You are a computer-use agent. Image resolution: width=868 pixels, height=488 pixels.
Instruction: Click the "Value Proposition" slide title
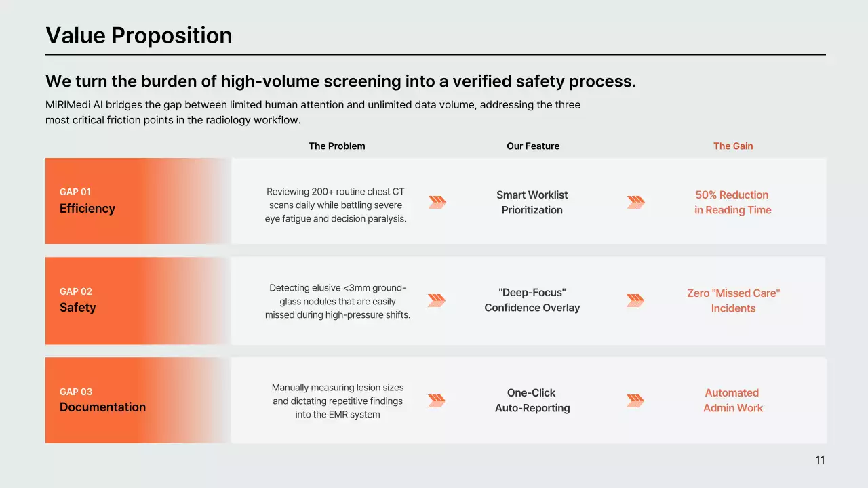click(x=139, y=35)
